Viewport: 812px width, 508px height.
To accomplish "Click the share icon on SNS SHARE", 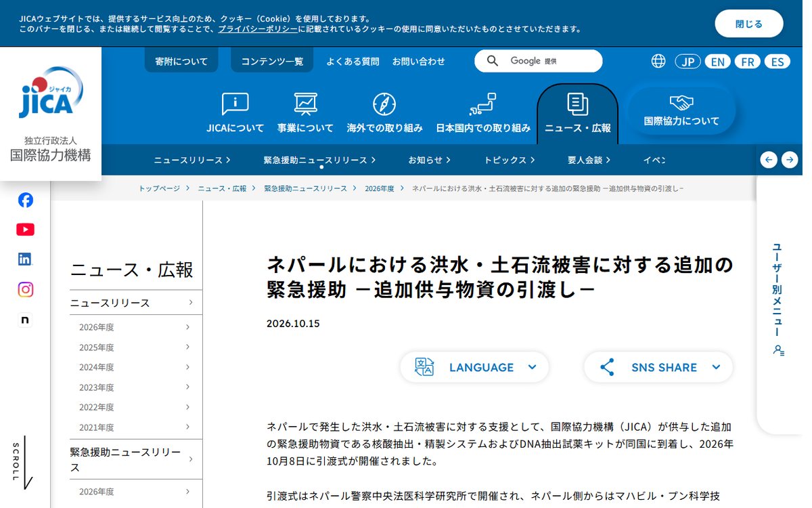I will pyautogui.click(x=607, y=367).
